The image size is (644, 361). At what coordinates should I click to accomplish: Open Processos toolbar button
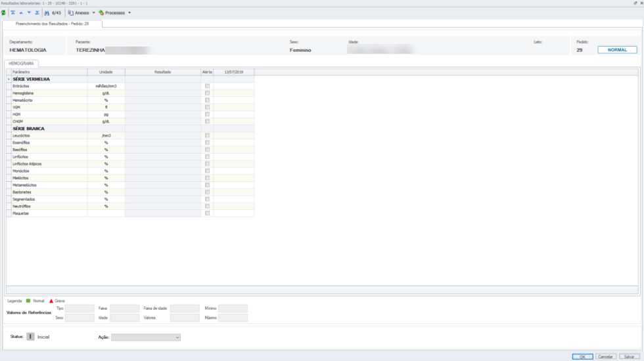(x=112, y=13)
